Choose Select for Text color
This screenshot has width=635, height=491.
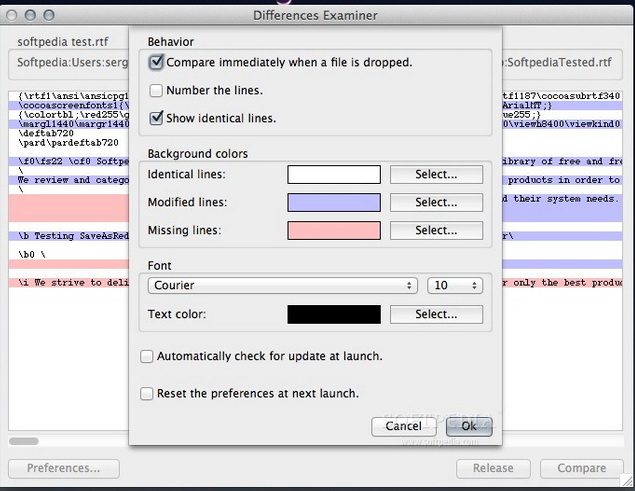[x=436, y=314]
